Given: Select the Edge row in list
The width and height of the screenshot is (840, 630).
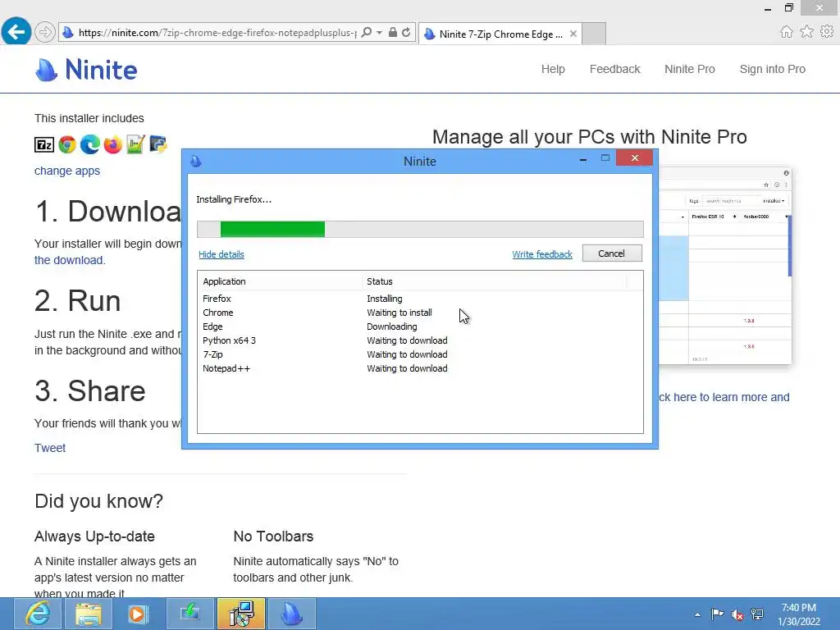Looking at the screenshot, I should coord(420,326).
